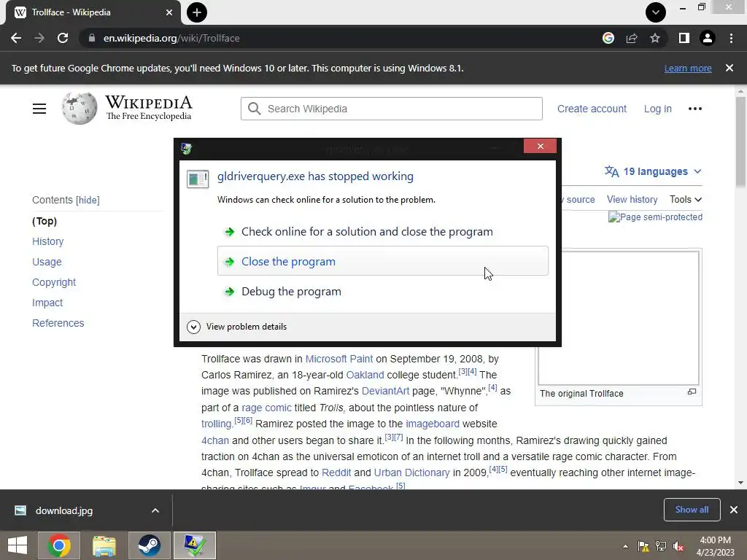Open a new tab with plus button

click(x=197, y=12)
